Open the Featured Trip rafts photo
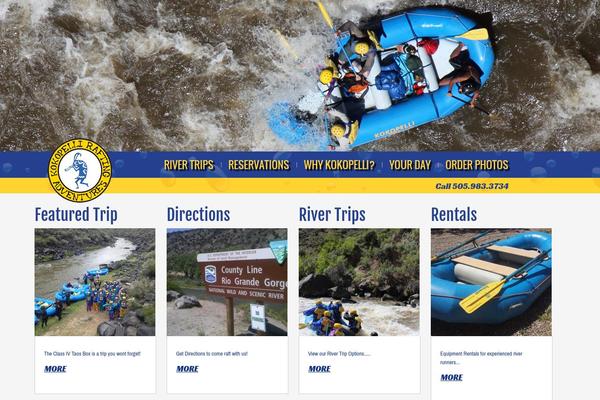The width and height of the screenshot is (600, 400). pyautogui.click(x=95, y=282)
